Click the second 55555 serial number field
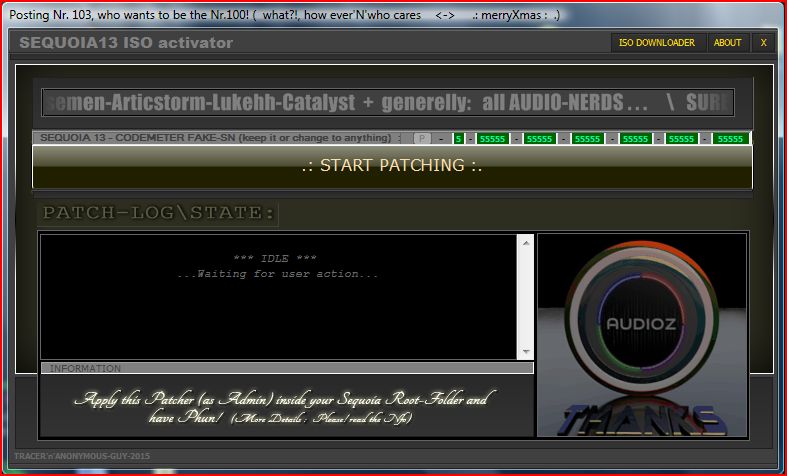This screenshot has width=787, height=476. click(540, 139)
